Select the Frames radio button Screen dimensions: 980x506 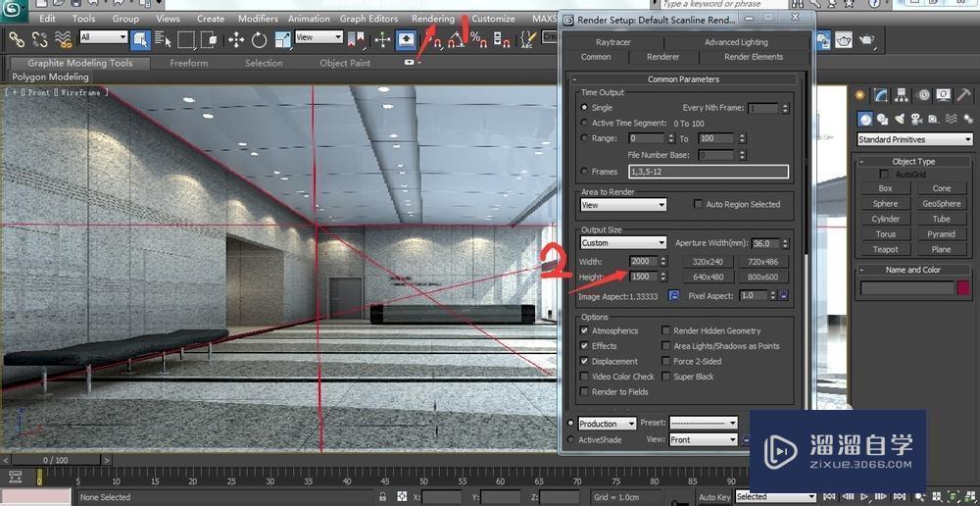pos(584,172)
